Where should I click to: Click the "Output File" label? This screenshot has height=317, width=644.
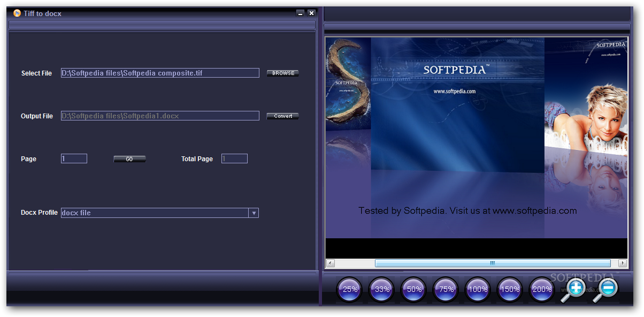pyautogui.click(x=37, y=116)
